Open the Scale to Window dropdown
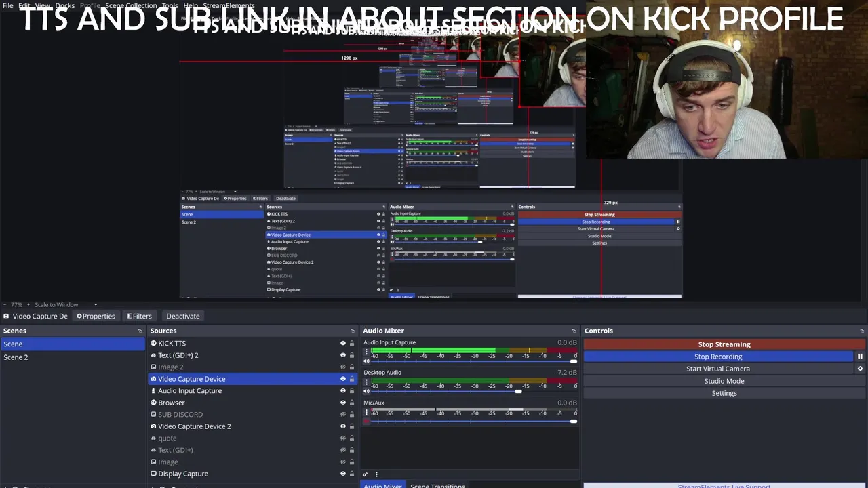 (66, 305)
